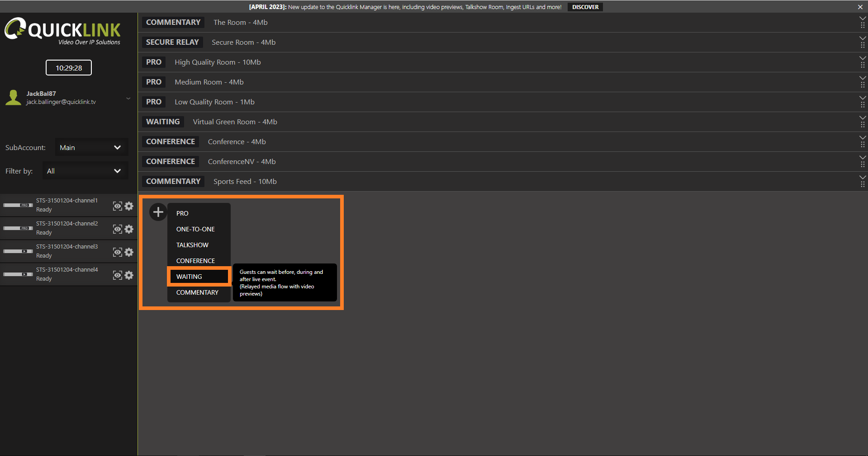Click COMMENTARY label of The Room
This screenshot has height=456, width=868.
(x=173, y=22)
